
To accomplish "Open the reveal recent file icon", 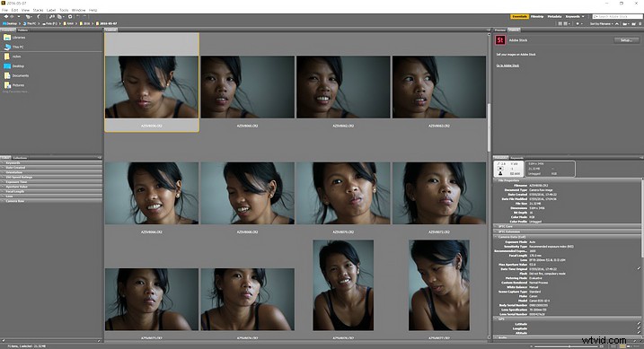I will pos(29,17).
